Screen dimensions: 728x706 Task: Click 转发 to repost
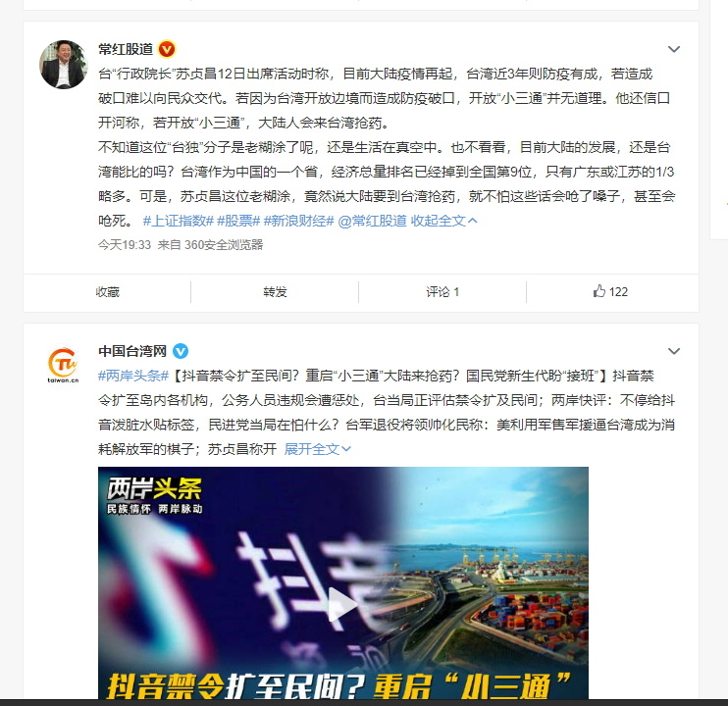(275, 292)
